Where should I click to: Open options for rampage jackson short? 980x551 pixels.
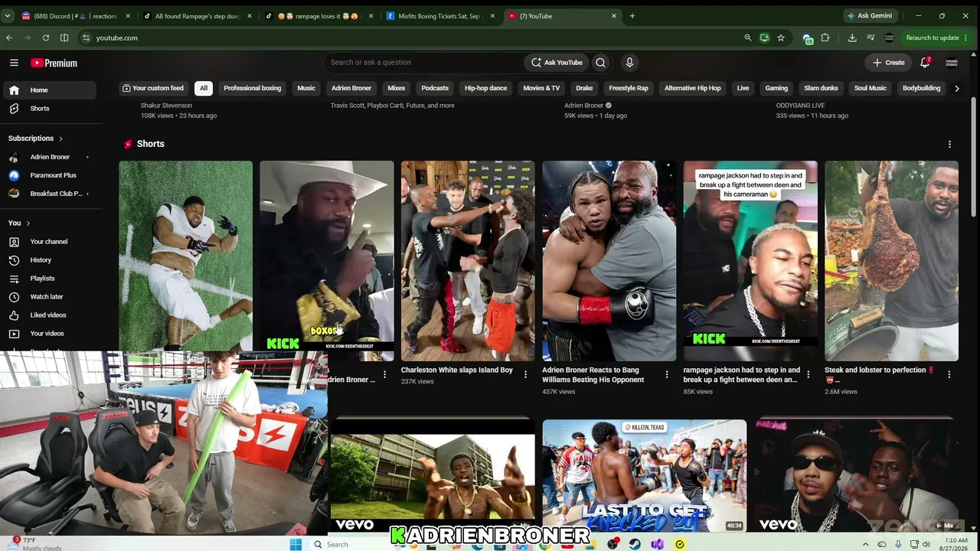click(808, 374)
